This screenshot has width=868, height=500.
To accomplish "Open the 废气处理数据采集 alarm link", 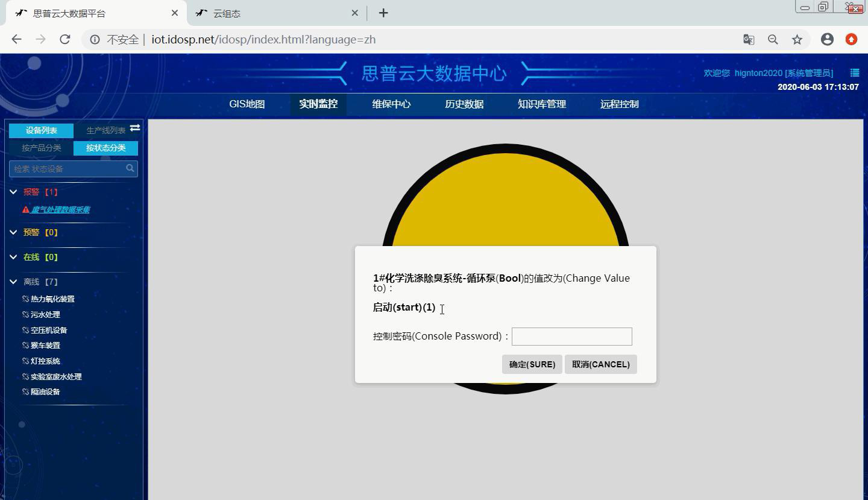I will tap(60, 209).
